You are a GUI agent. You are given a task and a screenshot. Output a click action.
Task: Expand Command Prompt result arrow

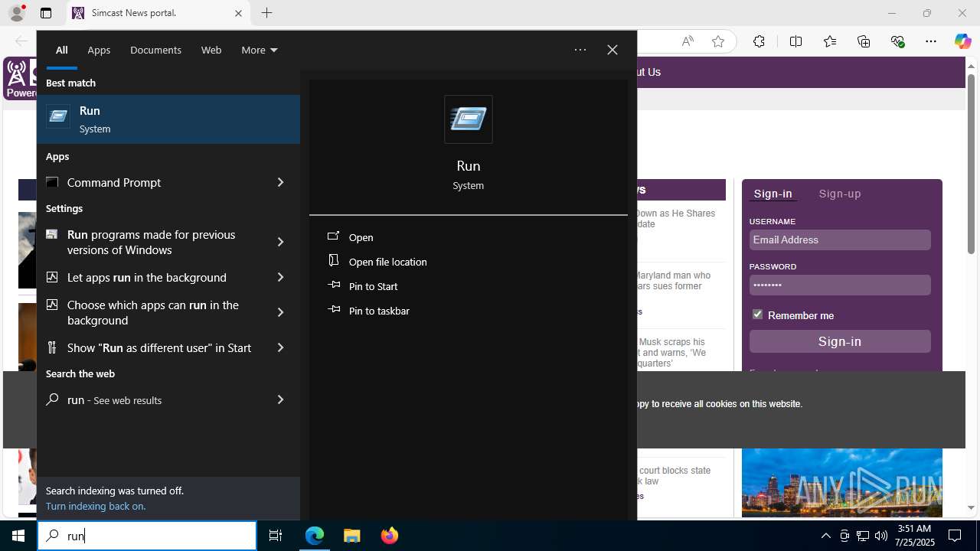[280, 182]
